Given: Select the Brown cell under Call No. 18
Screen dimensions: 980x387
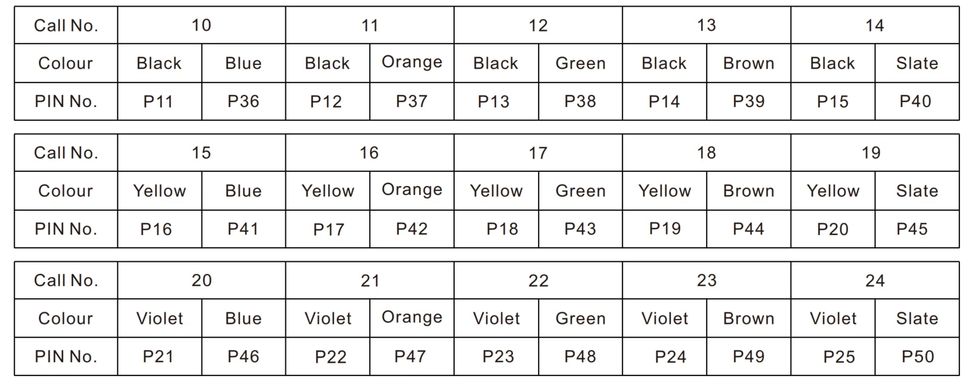Looking at the screenshot, I should (x=749, y=191).
